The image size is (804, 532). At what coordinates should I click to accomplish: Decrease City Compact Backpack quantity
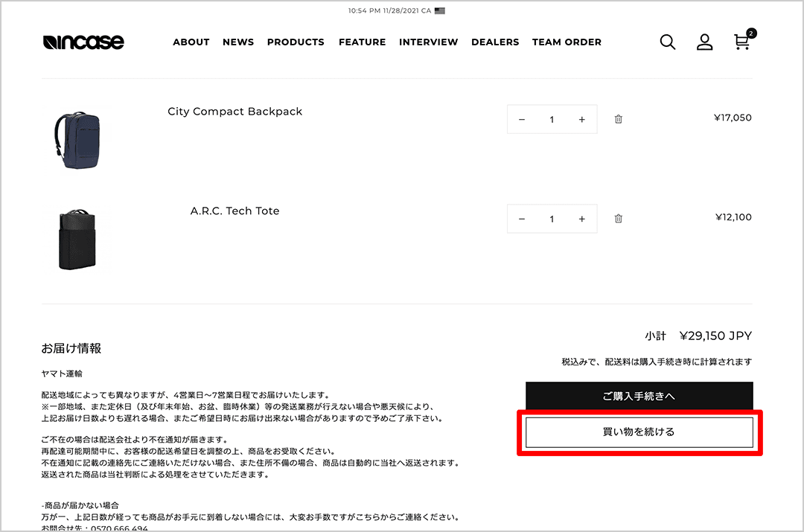pos(522,120)
